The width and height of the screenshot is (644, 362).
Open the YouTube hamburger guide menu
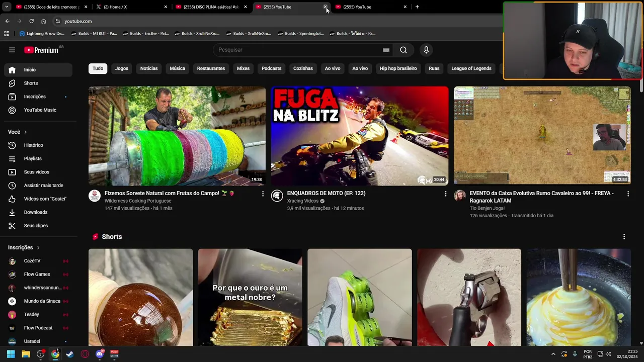pos(12,50)
